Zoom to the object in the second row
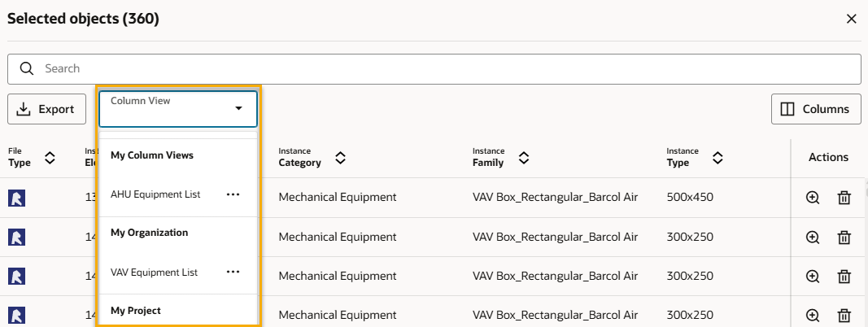 (812, 237)
